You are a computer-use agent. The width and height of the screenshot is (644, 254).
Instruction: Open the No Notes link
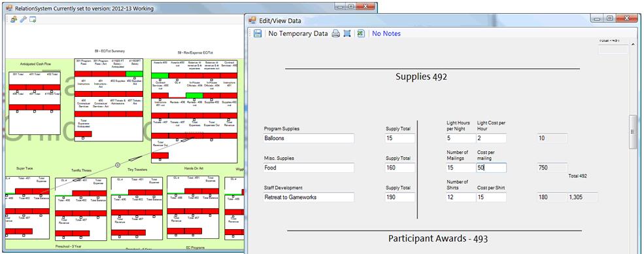pos(386,33)
